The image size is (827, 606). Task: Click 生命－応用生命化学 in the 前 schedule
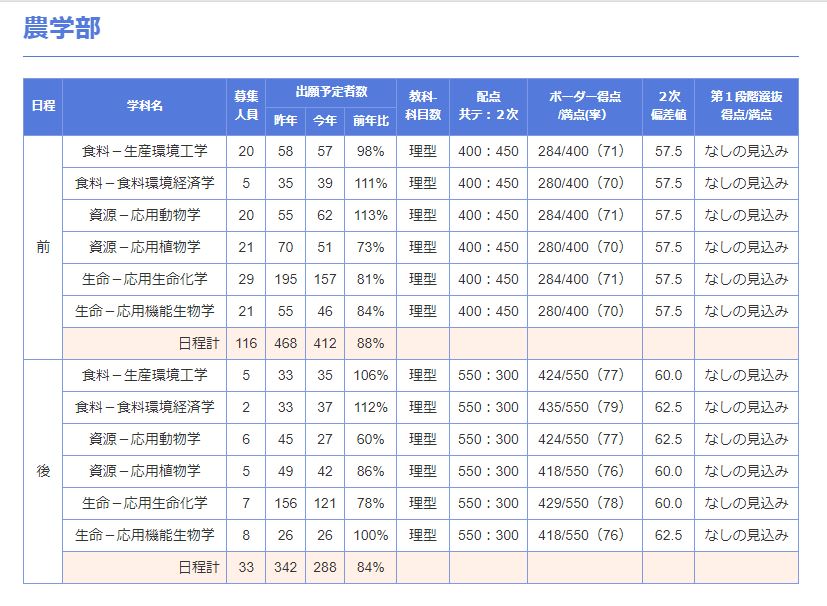[145, 279]
